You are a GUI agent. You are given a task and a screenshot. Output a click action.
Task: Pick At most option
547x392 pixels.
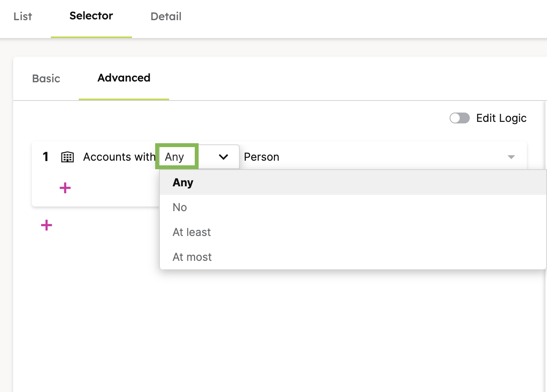(353, 257)
